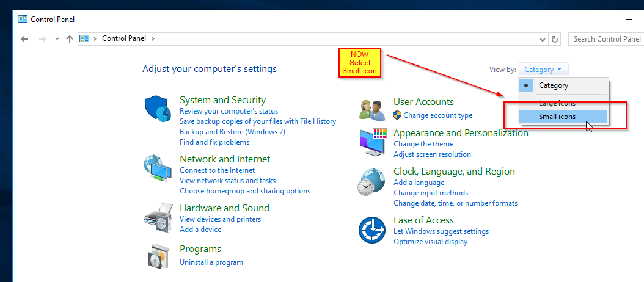Select Small icons in the View by menu
644x282 pixels.
click(x=563, y=117)
